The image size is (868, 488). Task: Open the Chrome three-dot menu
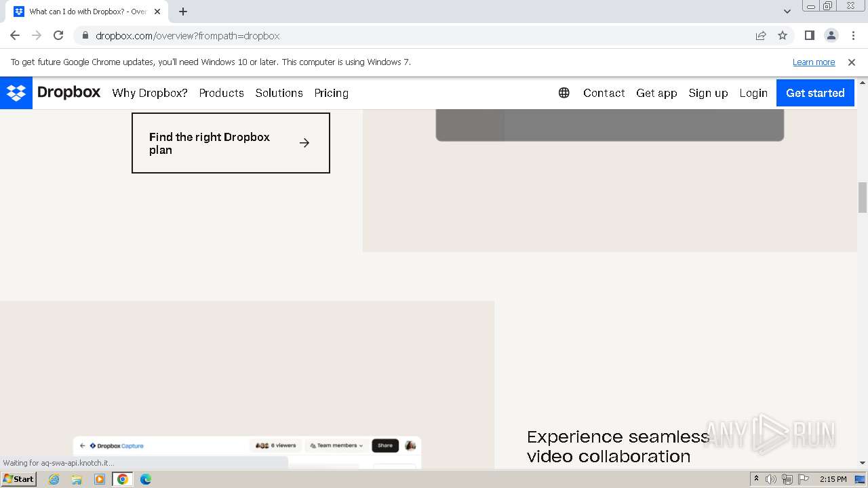(x=853, y=35)
